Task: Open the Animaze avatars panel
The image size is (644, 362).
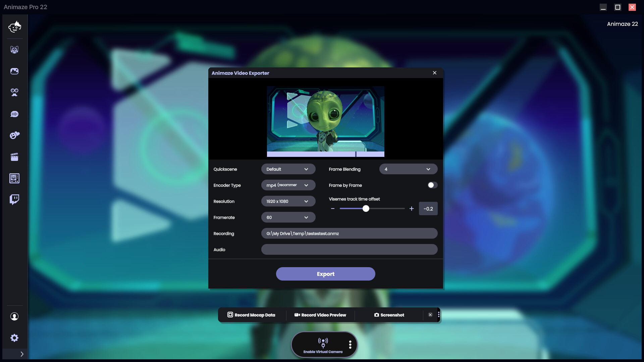Action: tap(14, 27)
